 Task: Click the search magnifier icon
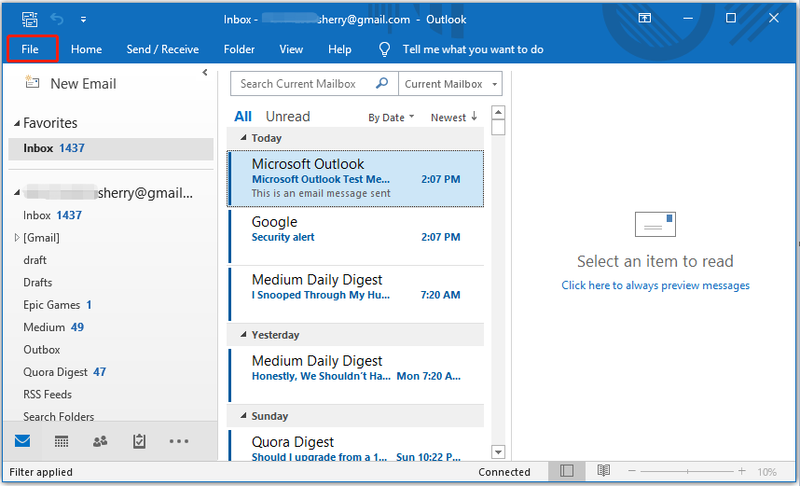click(x=382, y=83)
